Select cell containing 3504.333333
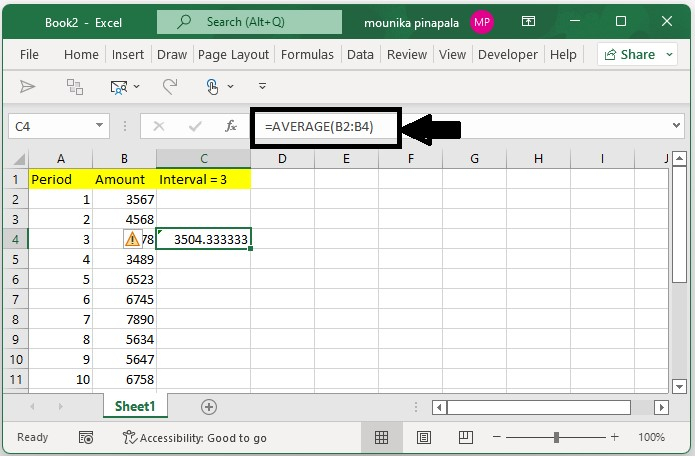This screenshot has width=695, height=457. [203, 239]
